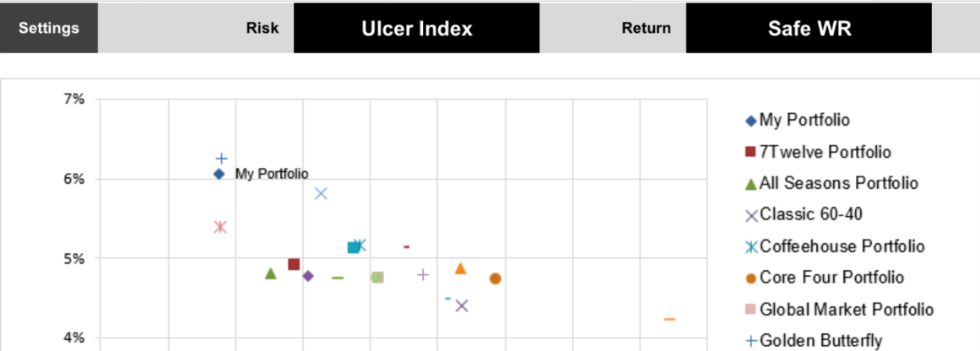
Task: Select Classic 60-40 legend entry
Action: (810, 214)
